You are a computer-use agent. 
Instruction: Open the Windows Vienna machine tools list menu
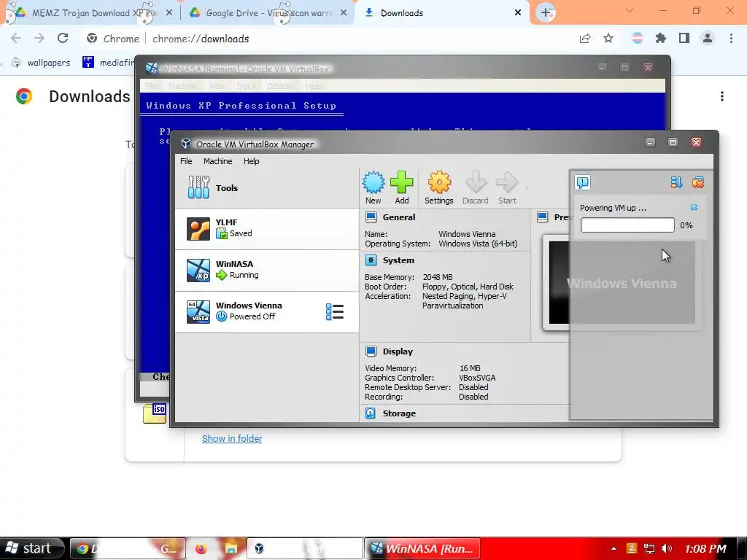(x=334, y=312)
